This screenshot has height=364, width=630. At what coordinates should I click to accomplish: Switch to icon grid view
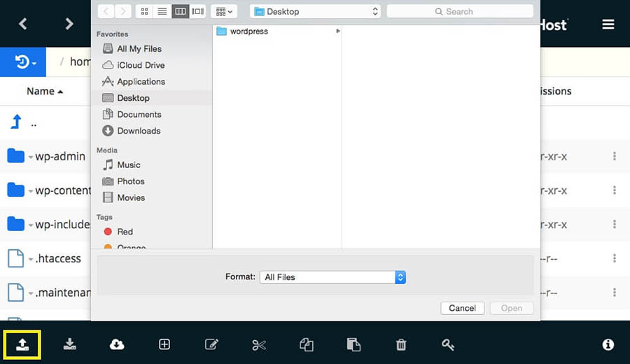[145, 11]
